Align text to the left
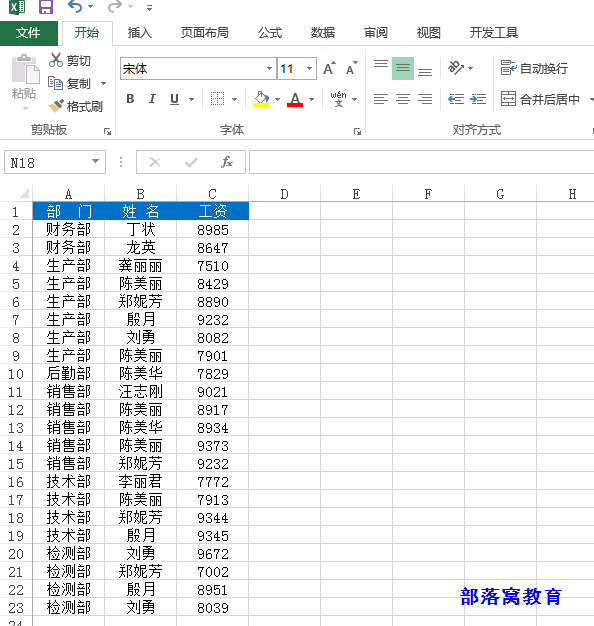 tap(381, 99)
